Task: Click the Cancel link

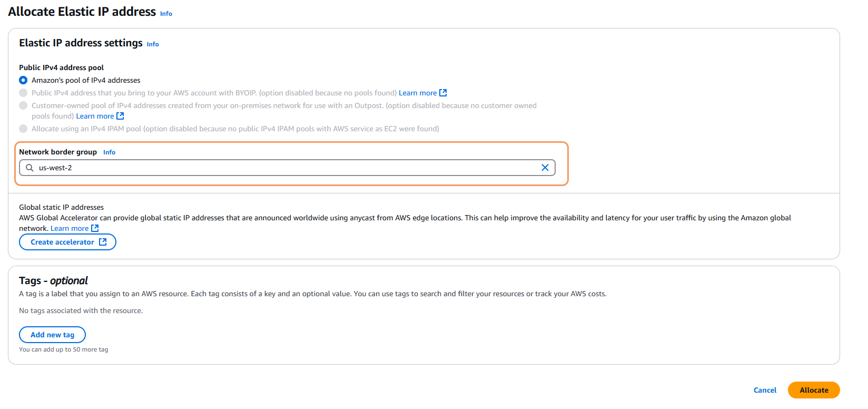Action: click(x=765, y=390)
